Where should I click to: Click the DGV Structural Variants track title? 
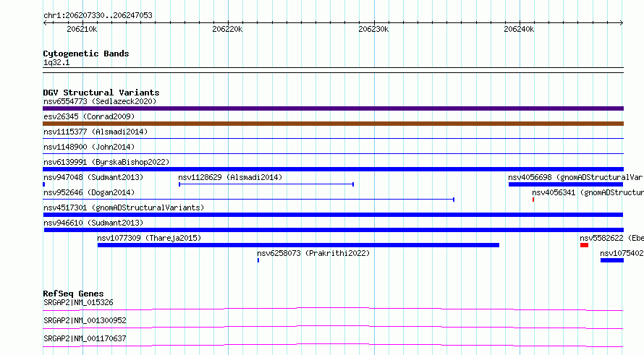coord(101,93)
